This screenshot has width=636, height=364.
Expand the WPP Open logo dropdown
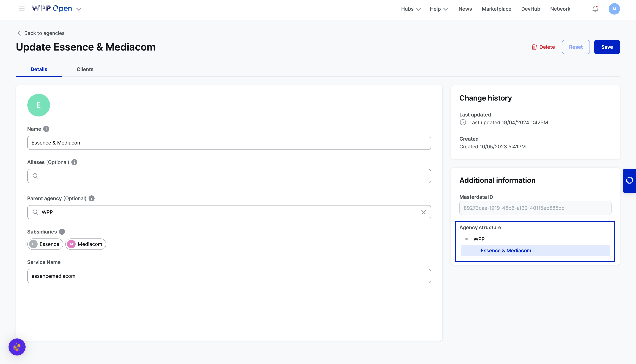pos(79,9)
